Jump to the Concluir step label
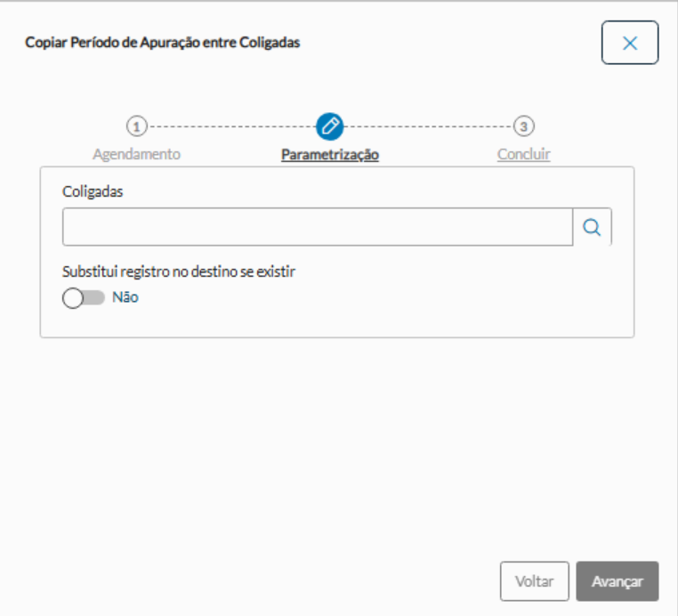 click(x=523, y=154)
